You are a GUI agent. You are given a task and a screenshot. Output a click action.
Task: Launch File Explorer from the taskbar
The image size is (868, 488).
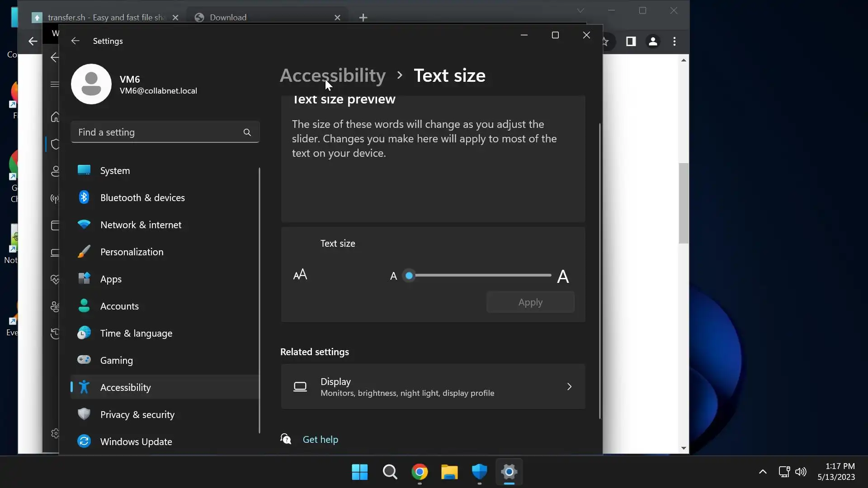449,472
